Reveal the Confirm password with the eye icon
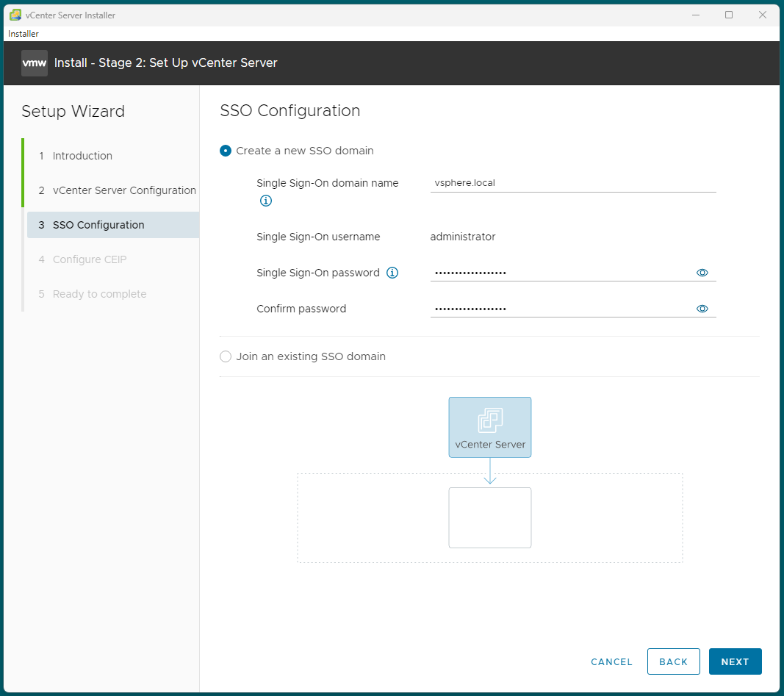784x696 pixels. pyautogui.click(x=702, y=309)
